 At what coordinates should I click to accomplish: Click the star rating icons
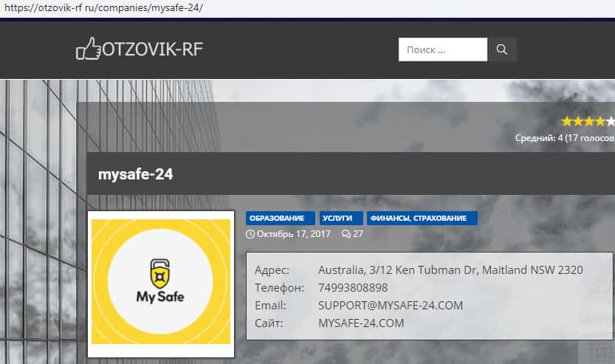pos(588,122)
